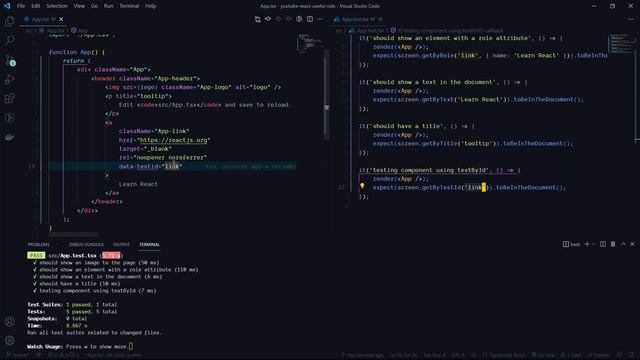Close the terminal panel with X

coord(633,244)
